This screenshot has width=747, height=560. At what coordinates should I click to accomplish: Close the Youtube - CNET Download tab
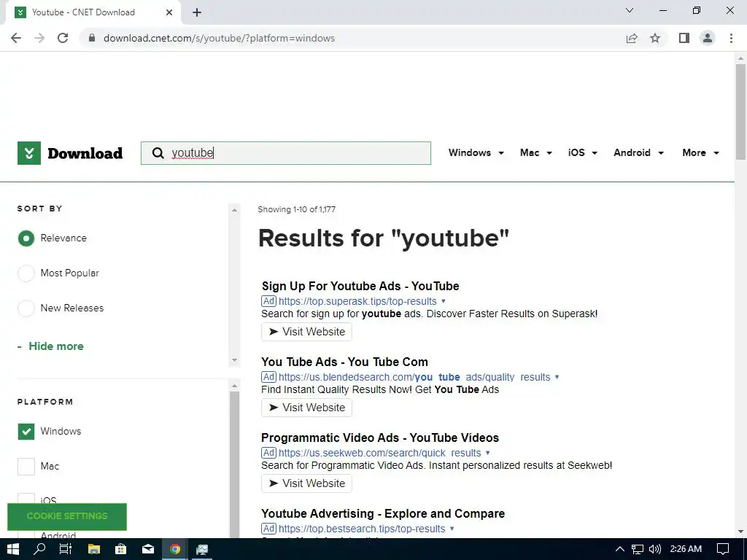click(169, 12)
